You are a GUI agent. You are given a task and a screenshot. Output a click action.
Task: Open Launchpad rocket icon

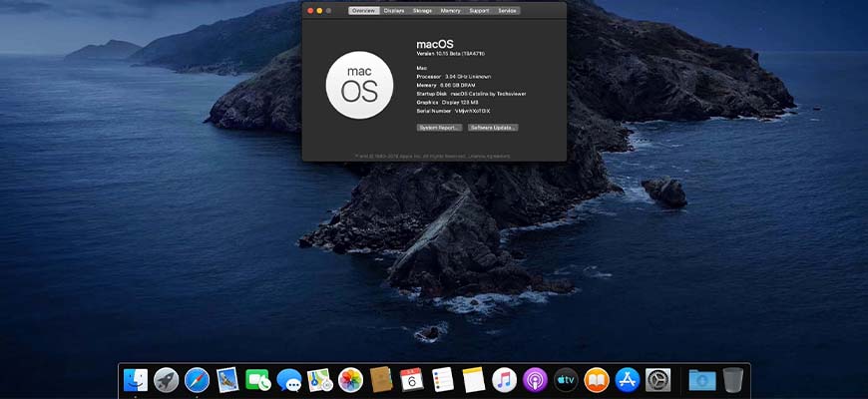tap(166, 380)
